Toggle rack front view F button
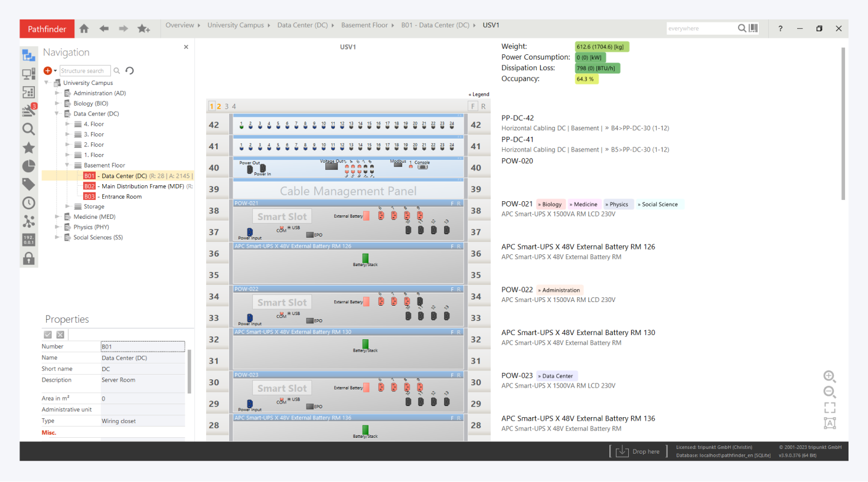Viewport: 868px width, 482px height. (473, 106)
